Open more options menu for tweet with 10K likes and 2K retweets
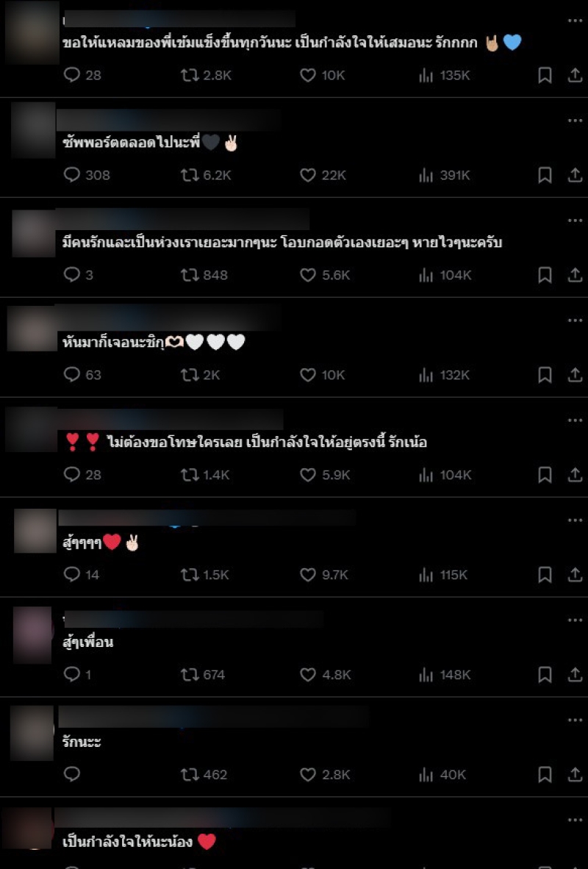 tap(575, 321)
